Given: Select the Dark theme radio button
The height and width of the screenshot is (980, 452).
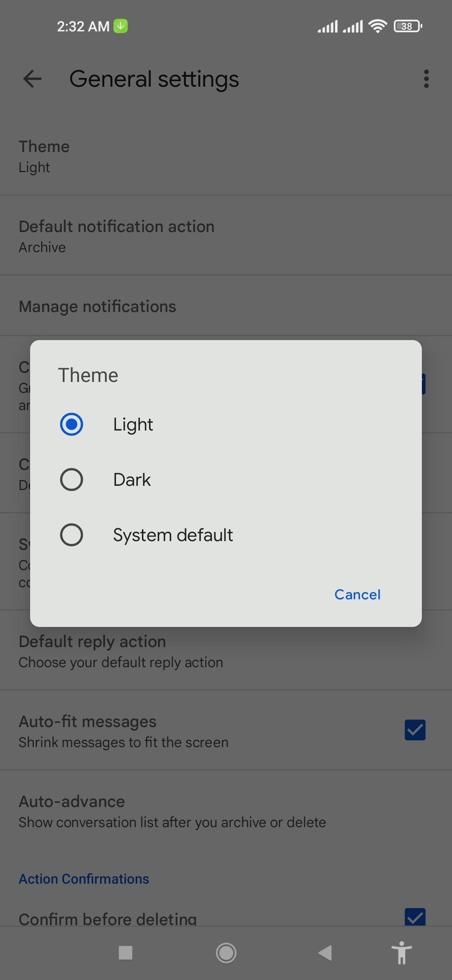Looking at the screenshot, I should 72,480.
